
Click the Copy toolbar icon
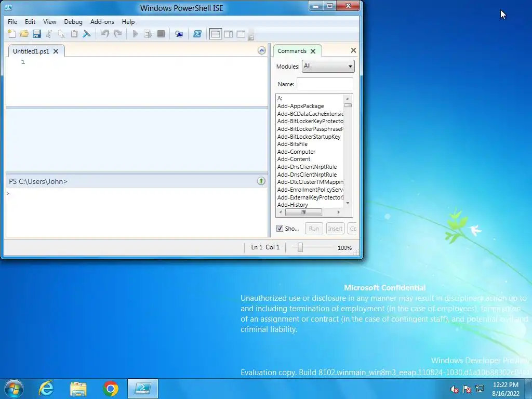coord(62,34)
